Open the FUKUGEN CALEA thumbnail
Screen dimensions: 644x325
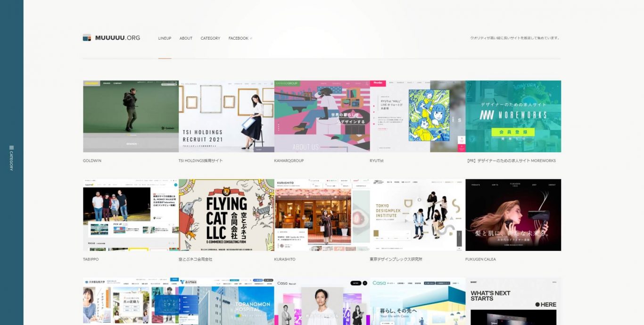pos(513,215)
